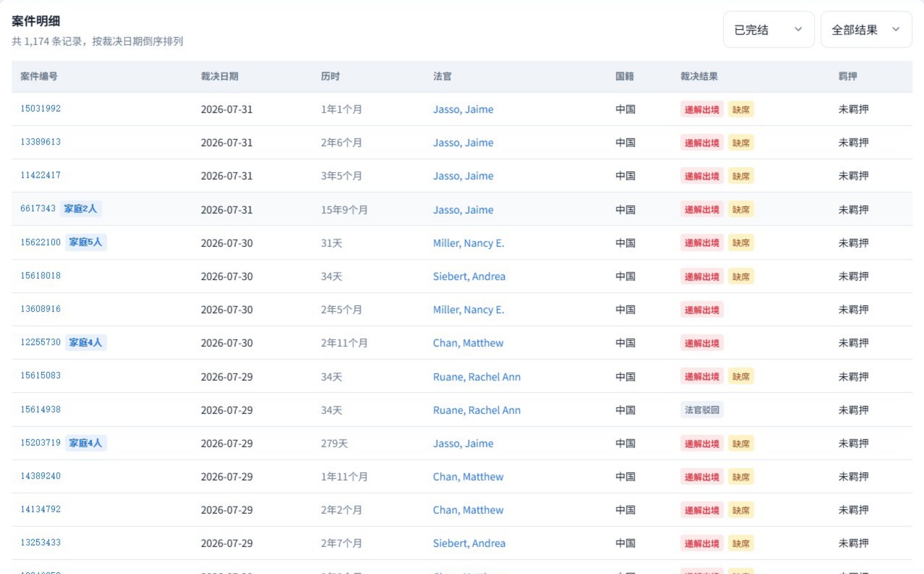Click the 家庭2人 family tag
Screen dimensions: 924x574
81,209
